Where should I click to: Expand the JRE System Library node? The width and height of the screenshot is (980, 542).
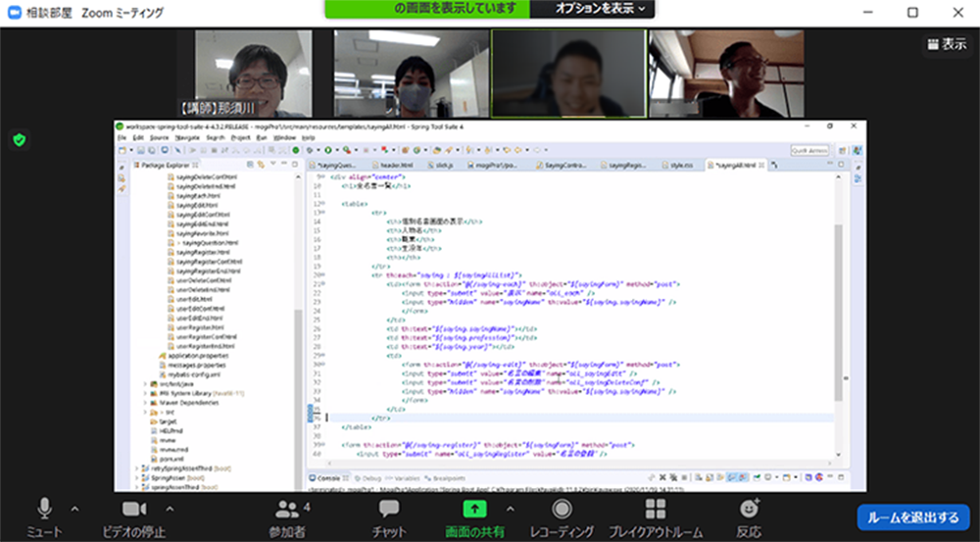tap(146, 393)
